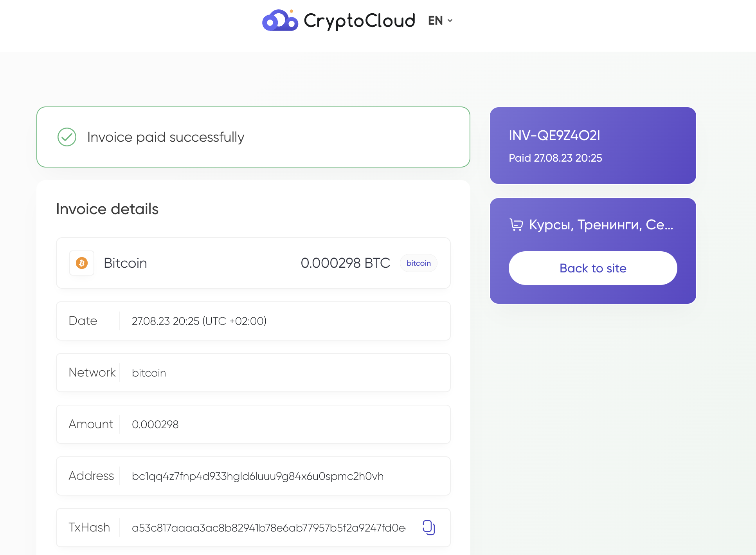The height and width of the screenshot is (555, 756).
Task: Click the Network value bitcoin
Action: click(149, 373)
